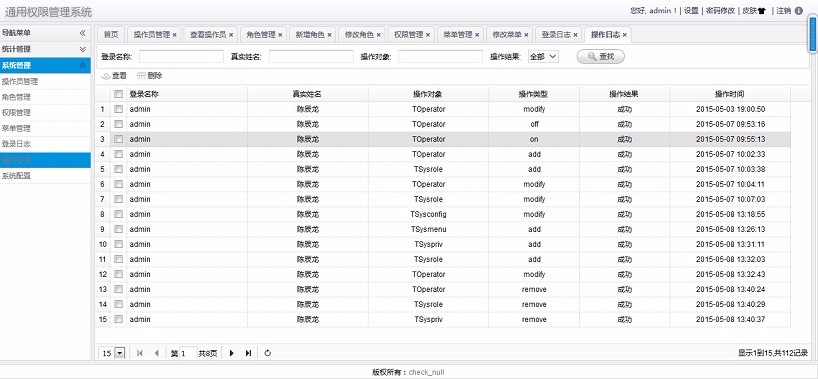Focus the 操作对象 input field
Viewport: 818px width, 379px height.
(441, 56)
